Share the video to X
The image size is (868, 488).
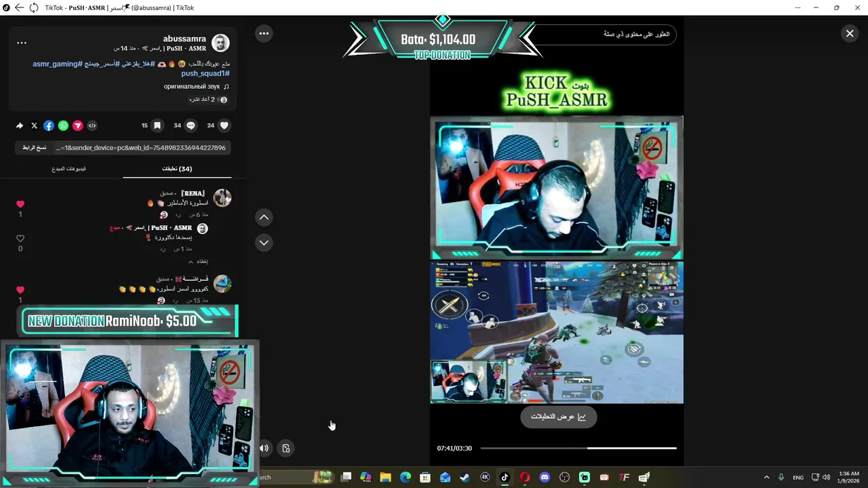coord(35,125)
